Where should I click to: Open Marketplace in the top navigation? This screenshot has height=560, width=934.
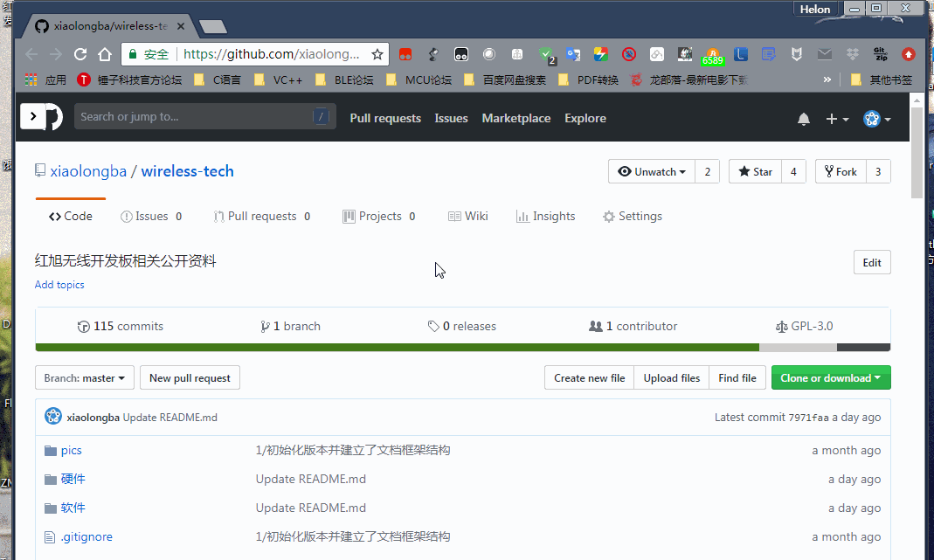(515, 118)
